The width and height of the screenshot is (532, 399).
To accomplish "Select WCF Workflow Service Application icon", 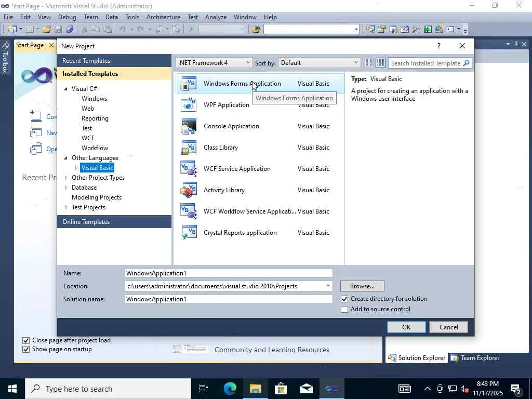I will (189, 211).
